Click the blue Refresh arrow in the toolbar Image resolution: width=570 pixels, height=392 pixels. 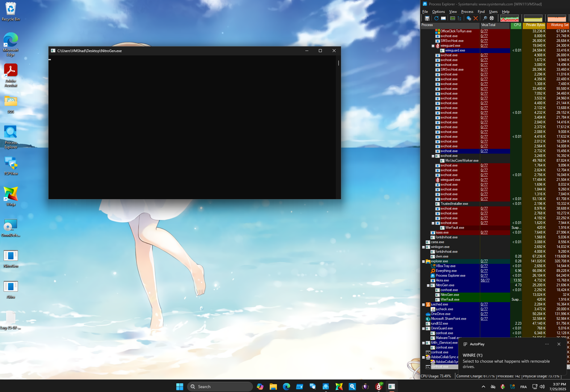436,18
